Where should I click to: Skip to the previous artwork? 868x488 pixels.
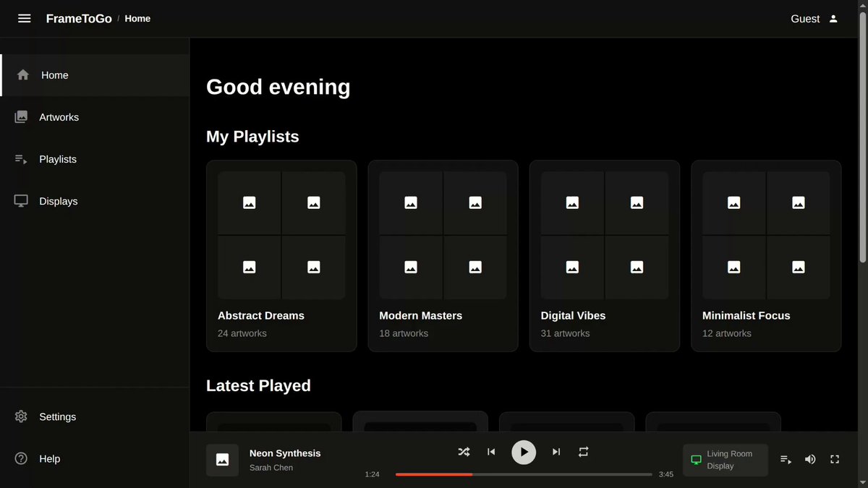pyautogui.click(x=491, y=452)
